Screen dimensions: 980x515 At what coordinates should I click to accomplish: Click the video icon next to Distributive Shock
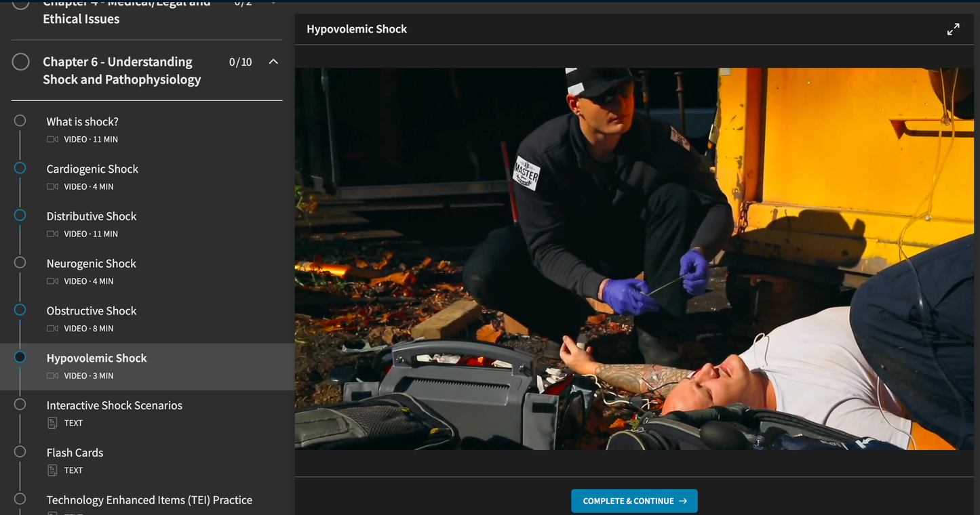tap(52, 234)
